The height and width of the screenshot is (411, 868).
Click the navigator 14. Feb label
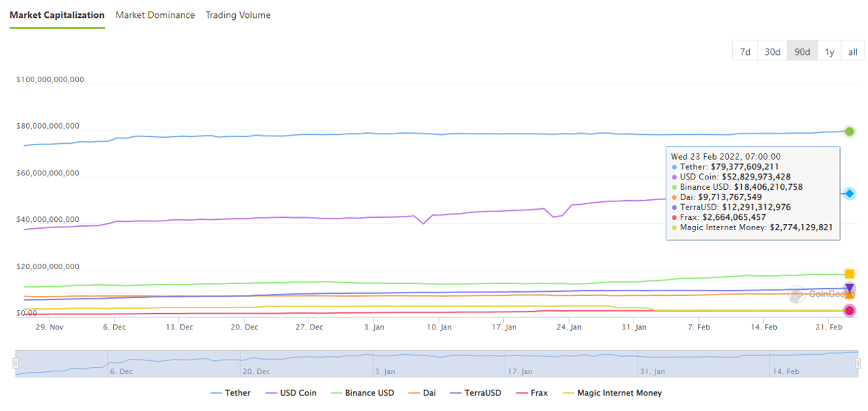pos(785,372)
